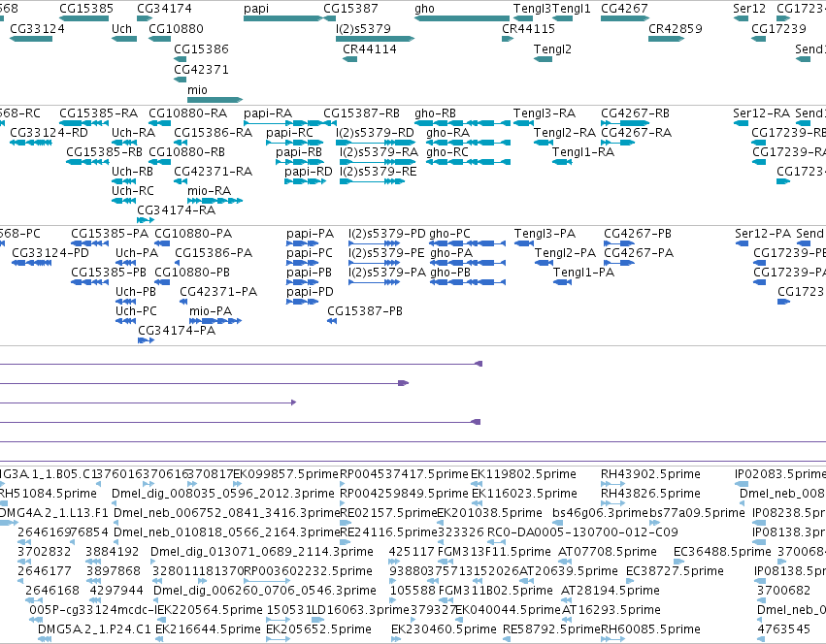The image size is (826, 644).
Task: Click the EK230460.5prime EST label
Action: (x=444, y=628)
